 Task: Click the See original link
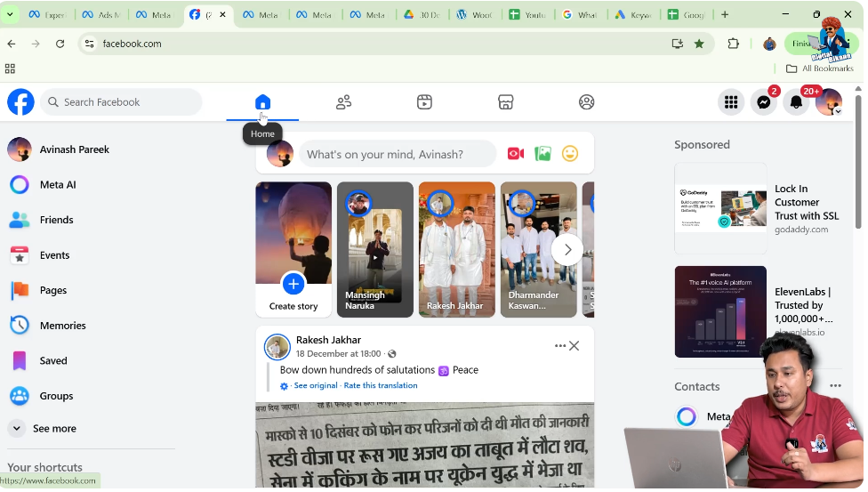click(x=316, y=386)
